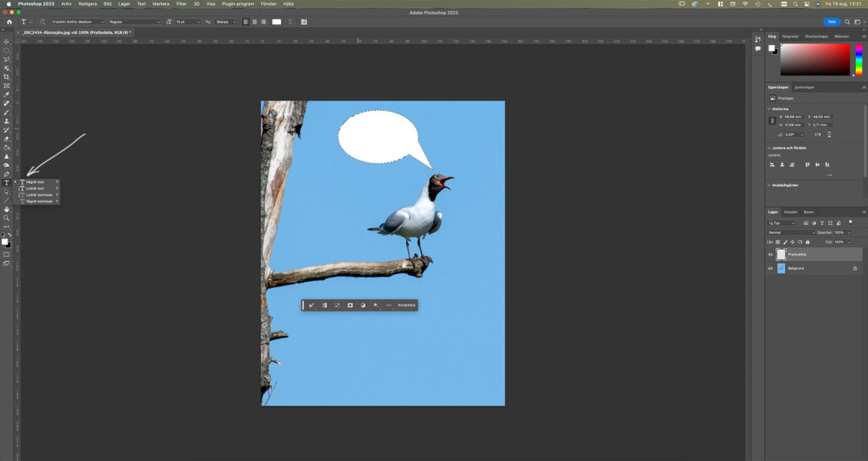Click the rotation angle input field
Viewport: 868px width, 461px height.
pos(792,134)
